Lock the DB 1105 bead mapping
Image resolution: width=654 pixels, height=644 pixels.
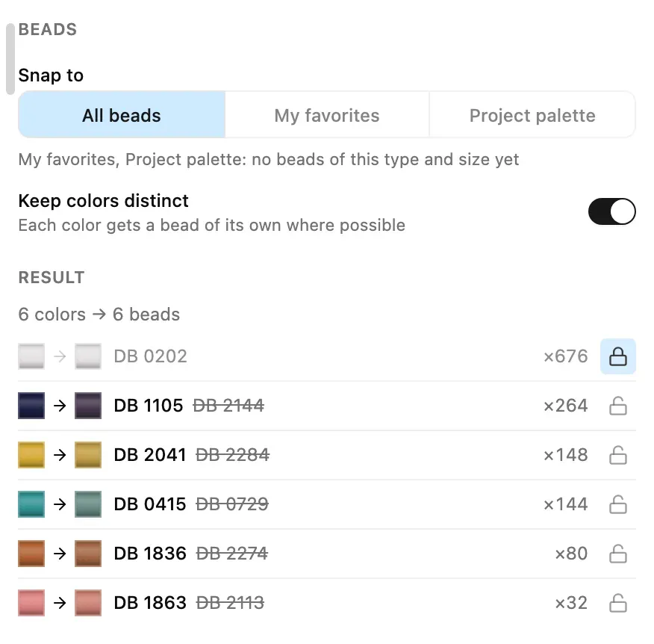pyautogui.click(x=617, y=406)
